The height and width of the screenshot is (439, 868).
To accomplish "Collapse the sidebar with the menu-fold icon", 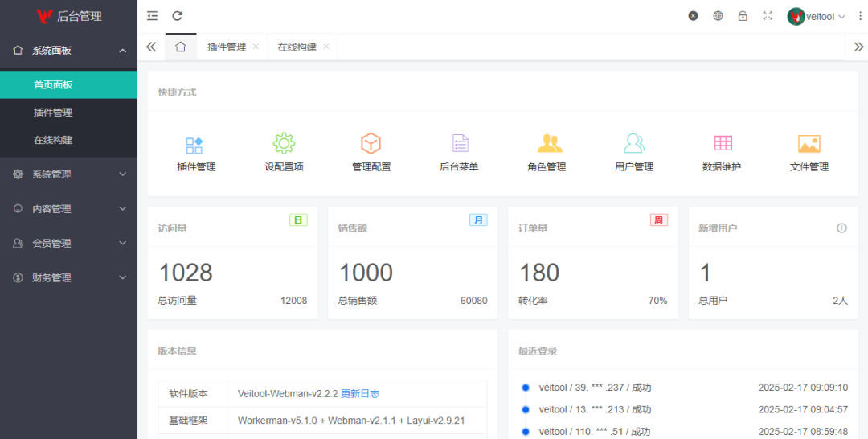I will (152, 16).
